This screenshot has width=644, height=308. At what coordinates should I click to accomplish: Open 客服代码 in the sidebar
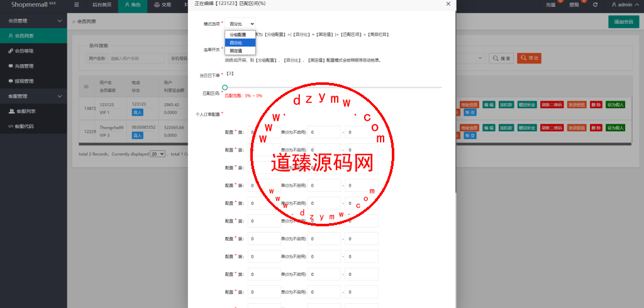coord(33,126)
